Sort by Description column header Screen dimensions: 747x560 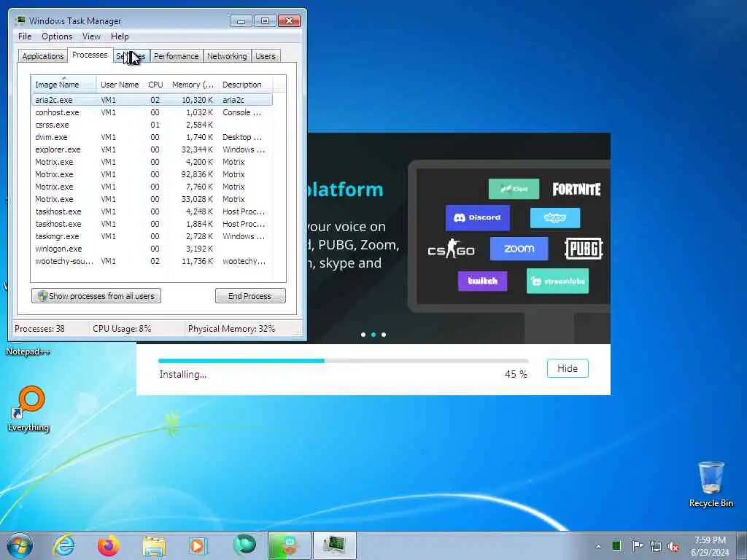(245, 85)
